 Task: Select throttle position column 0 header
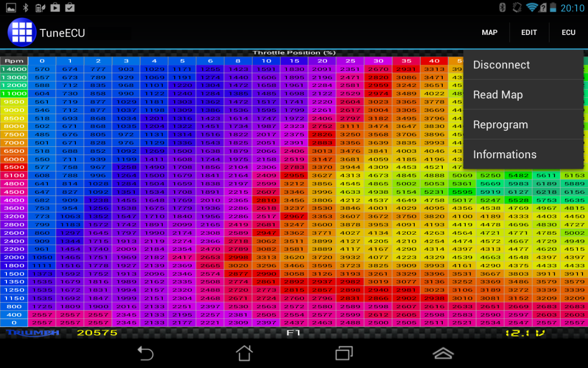[42, 61]
